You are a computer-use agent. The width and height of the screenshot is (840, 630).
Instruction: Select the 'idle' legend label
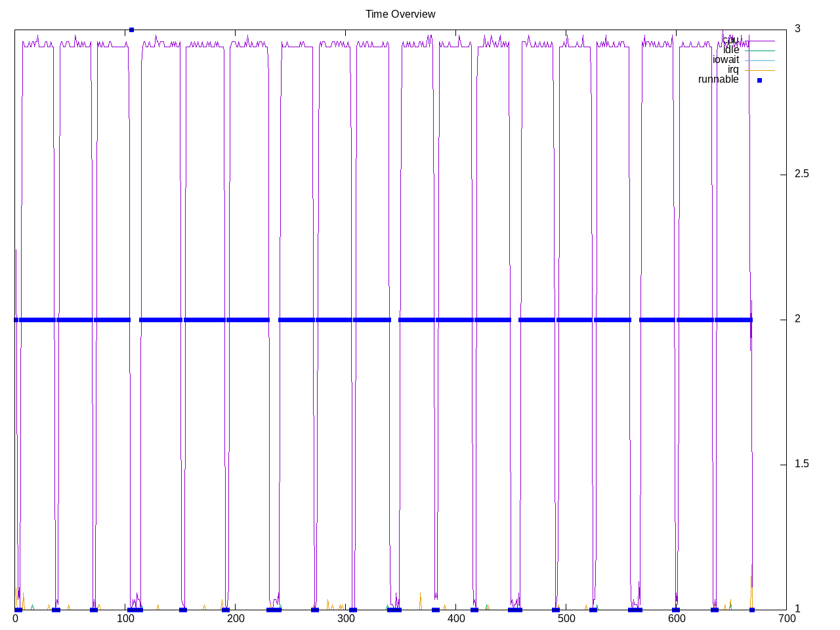(x=730, y=50)
